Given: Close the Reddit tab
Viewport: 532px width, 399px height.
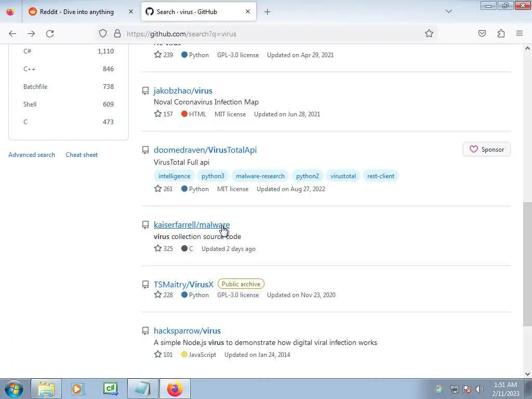Looking at the screenshot, I should (x=130, y=11).
